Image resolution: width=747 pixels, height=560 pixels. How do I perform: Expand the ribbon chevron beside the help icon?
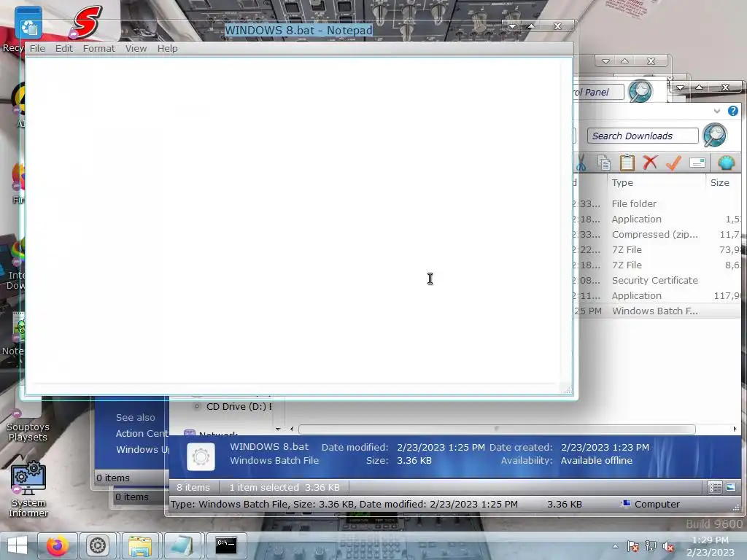pyautogui.click(x=717, y=111)
